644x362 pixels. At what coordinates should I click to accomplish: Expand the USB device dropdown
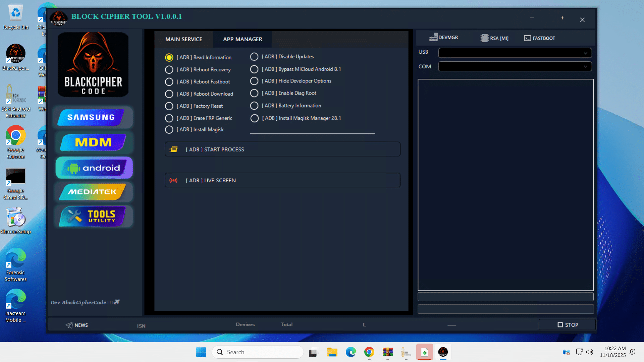585,53
